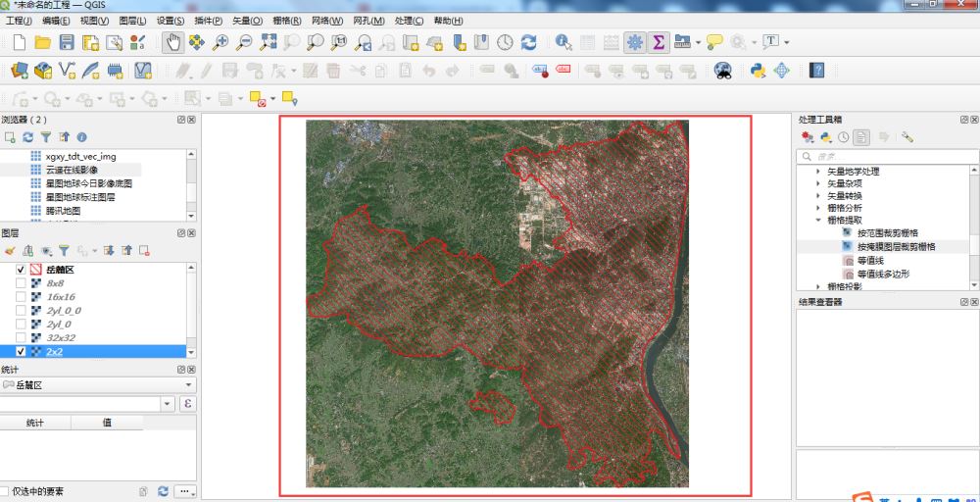Open the statistical summary Sigma tool

point(658,42)
